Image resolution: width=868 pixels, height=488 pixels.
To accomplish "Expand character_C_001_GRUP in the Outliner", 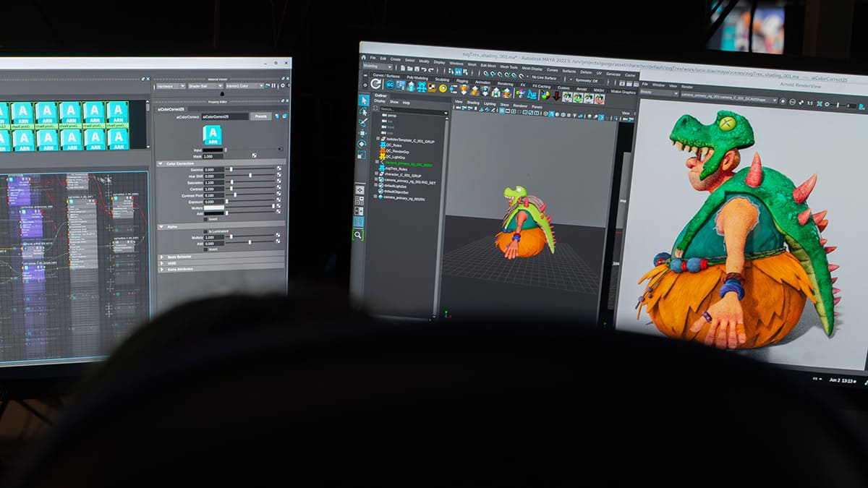I will 376,175.
